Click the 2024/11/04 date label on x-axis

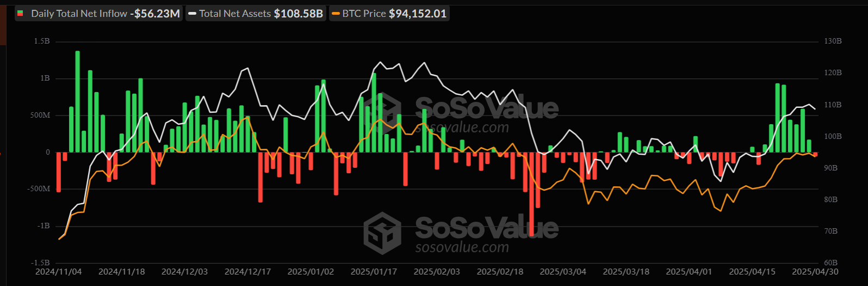[59, 271]
